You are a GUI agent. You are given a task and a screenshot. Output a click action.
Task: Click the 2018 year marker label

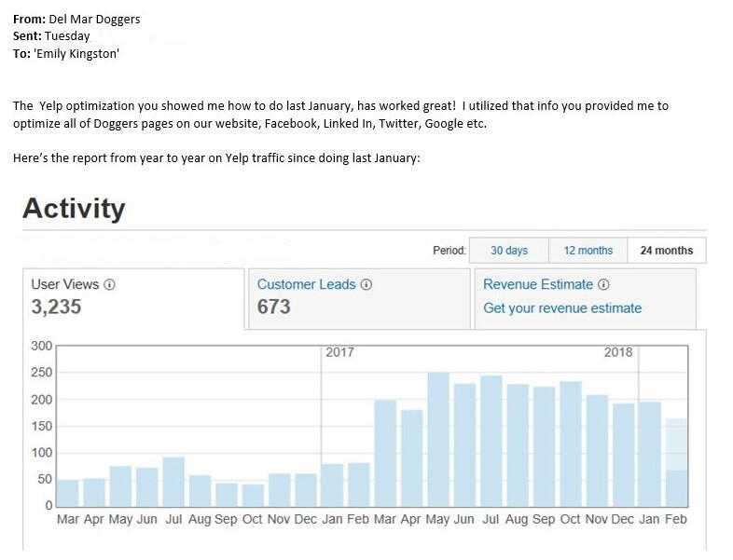[x=617, y=352]
